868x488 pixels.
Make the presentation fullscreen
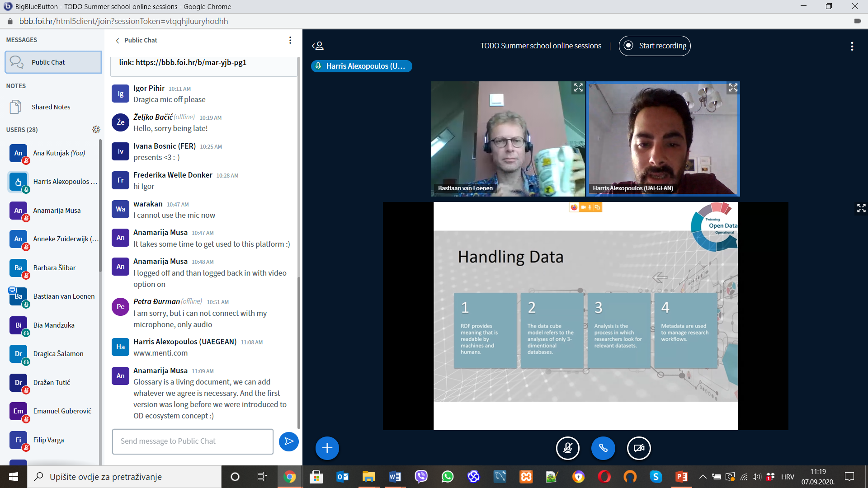click(x=861, y=208)
